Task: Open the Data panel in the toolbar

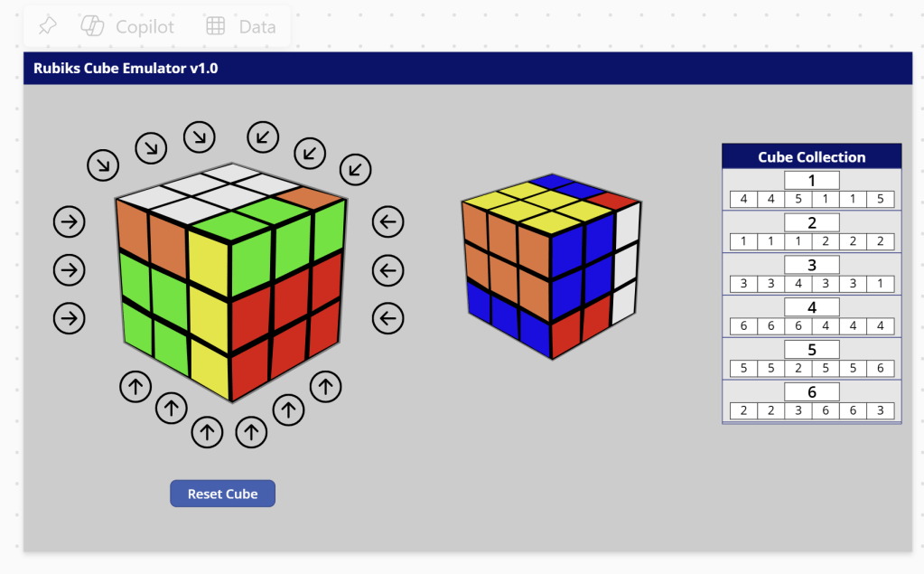Action: tap(240, 26)
